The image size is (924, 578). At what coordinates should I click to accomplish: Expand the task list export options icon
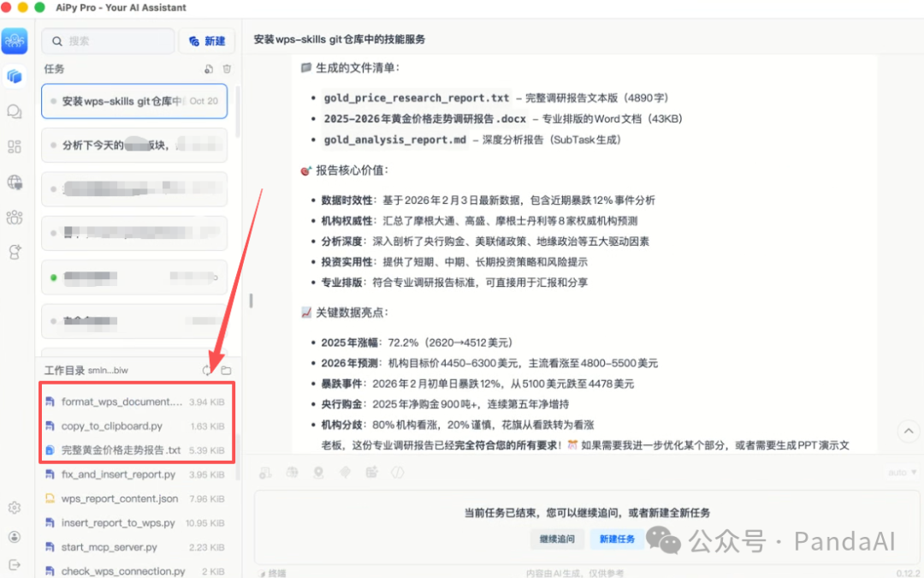[208, 69]
